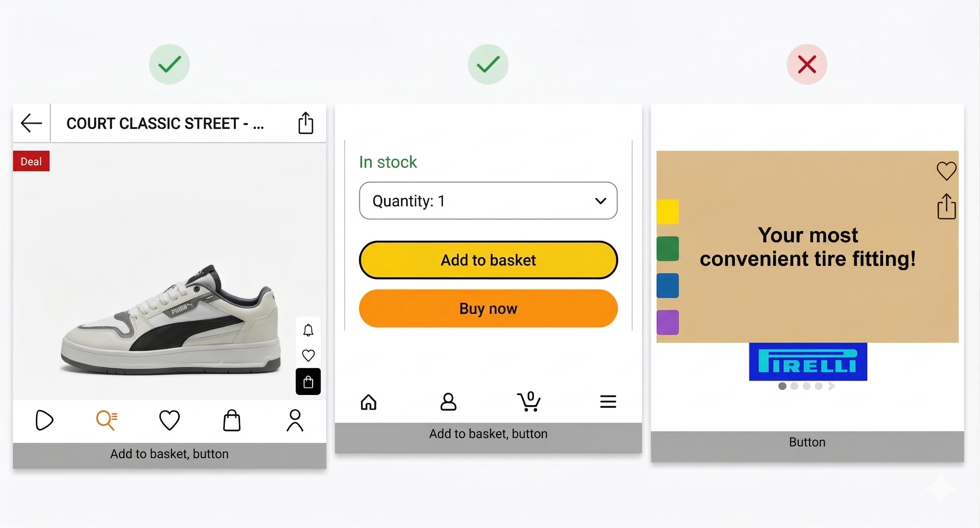Screen dimensions: 980x528
Task: Expand the hamburger menu in second screen
Action: (x=608, y=402)
